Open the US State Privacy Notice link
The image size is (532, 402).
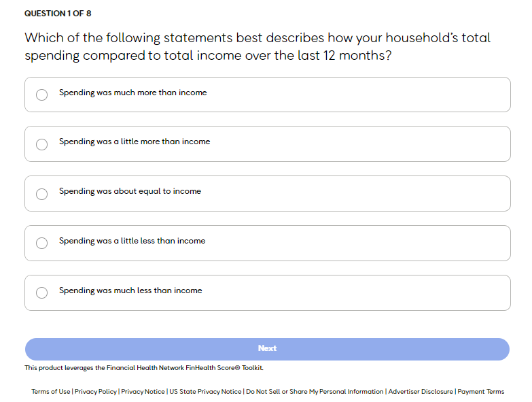[x=205, y=392]
